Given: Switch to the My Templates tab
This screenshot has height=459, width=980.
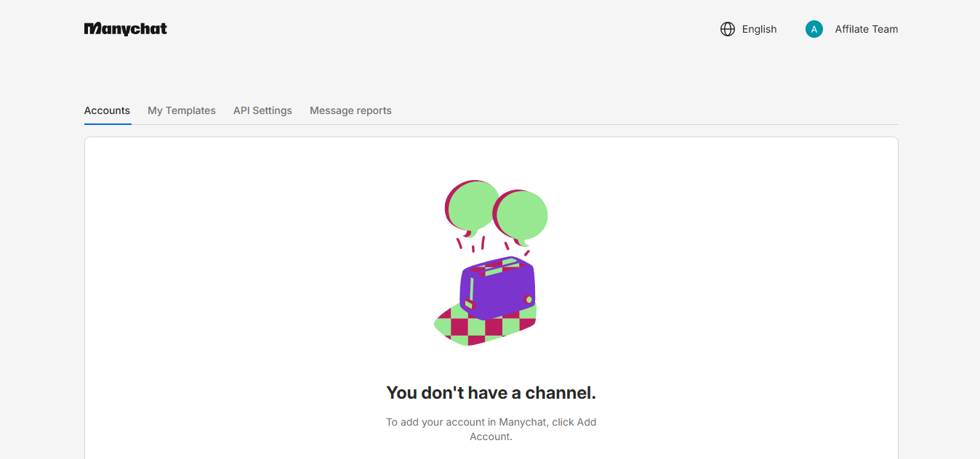Looking at the screenshot, I should click(182, 110).
